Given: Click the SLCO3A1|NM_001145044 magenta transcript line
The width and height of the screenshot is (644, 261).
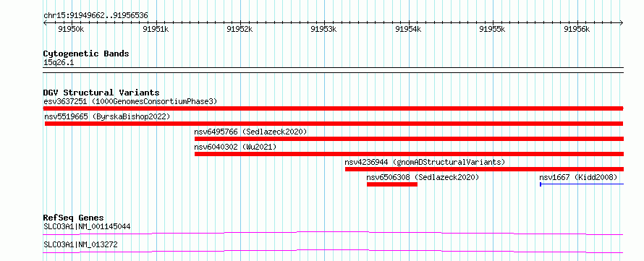Looking at the screenshot, I should [333, 233].
